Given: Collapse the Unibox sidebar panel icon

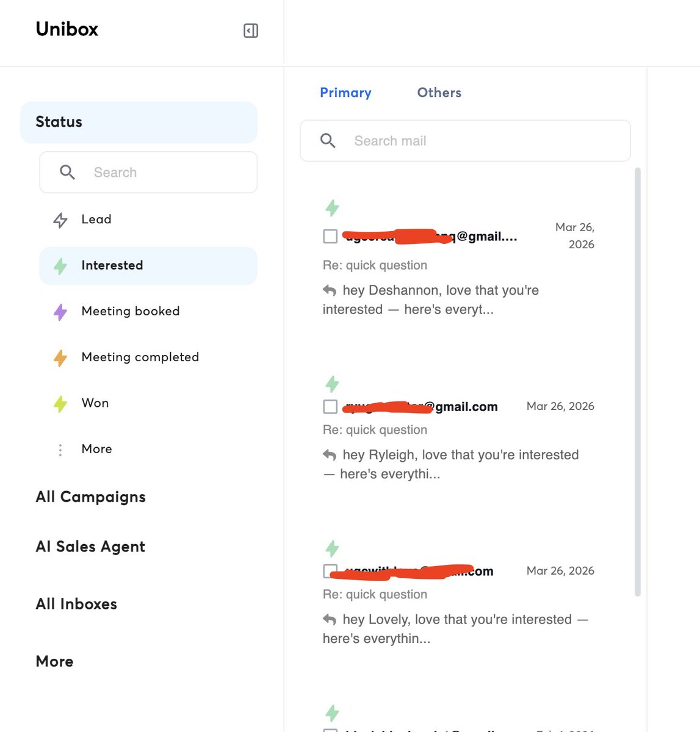Looking at the screenshot, I should tap(251, 30).
